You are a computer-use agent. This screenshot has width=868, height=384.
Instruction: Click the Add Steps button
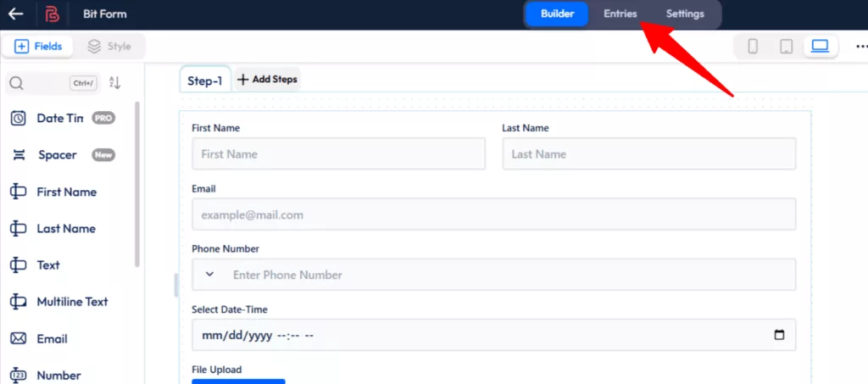(267, 80)
